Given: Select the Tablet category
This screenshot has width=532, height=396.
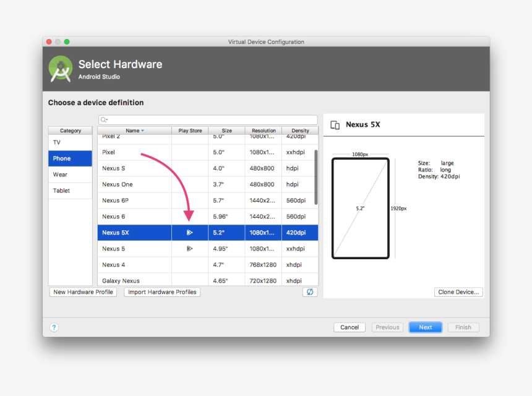Looking at the screenshot, I should point(71,191).
